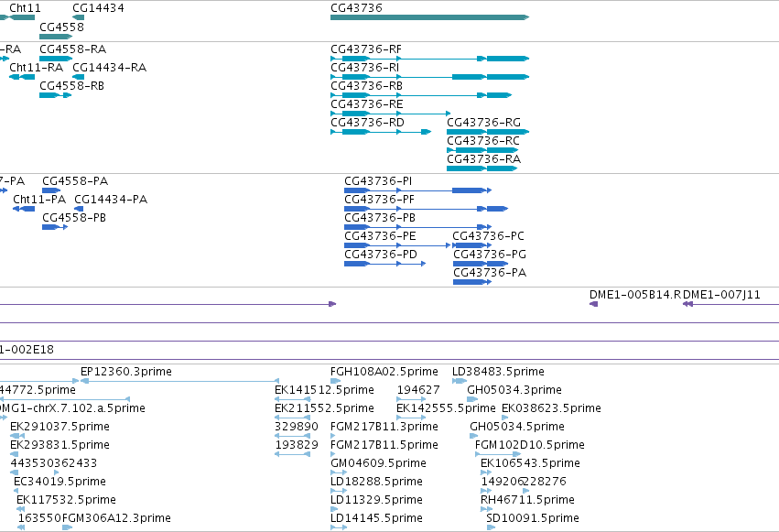Select protein Cht11-PA
Image resolution: width=779 pixels, height=532 pixels.
24,209
